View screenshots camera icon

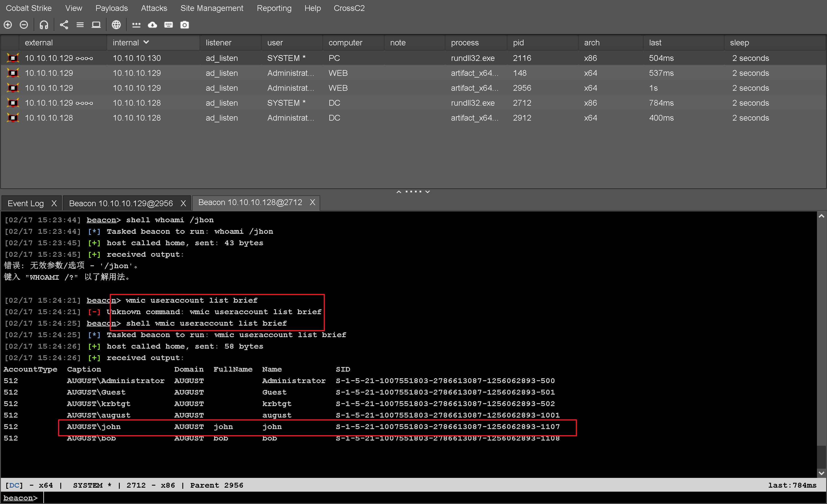(x=185, y=25)
